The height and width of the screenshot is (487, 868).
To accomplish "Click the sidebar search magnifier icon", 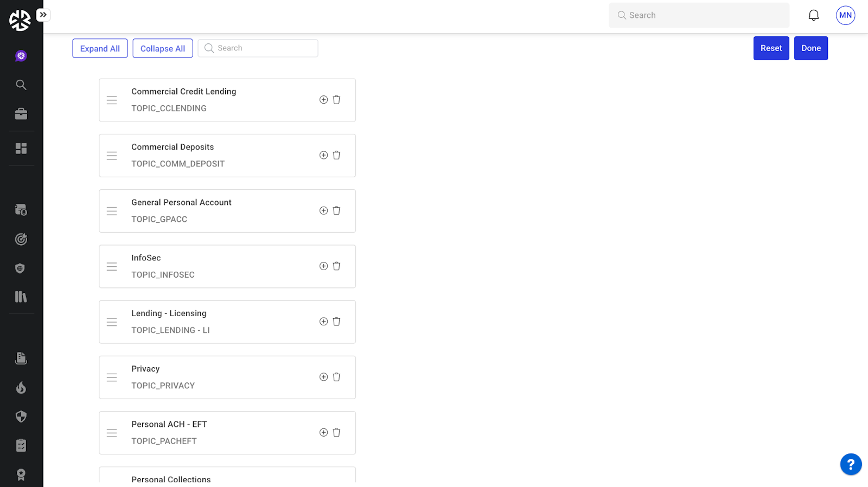I will coord(21,85).
